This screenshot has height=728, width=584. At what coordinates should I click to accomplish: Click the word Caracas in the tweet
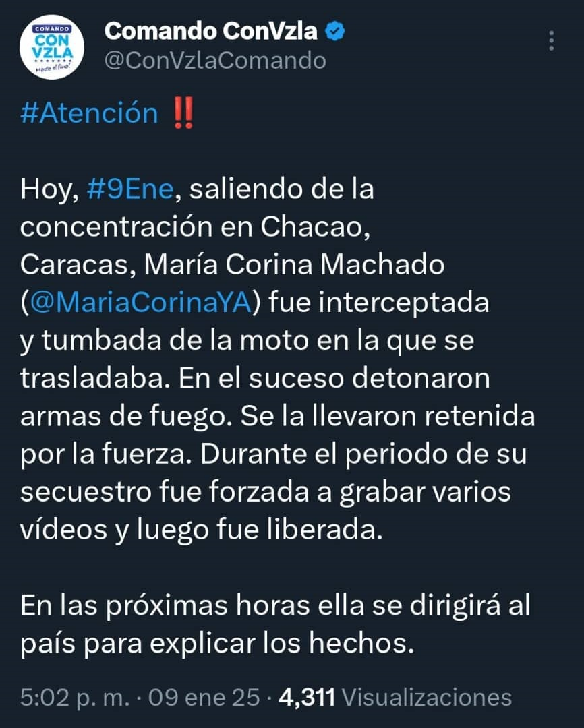78,265
